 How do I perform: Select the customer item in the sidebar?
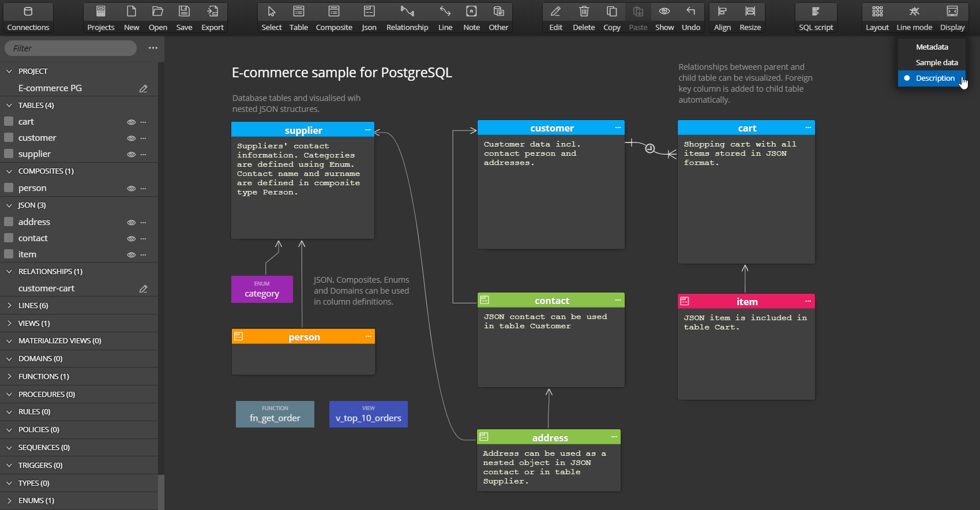37,138
